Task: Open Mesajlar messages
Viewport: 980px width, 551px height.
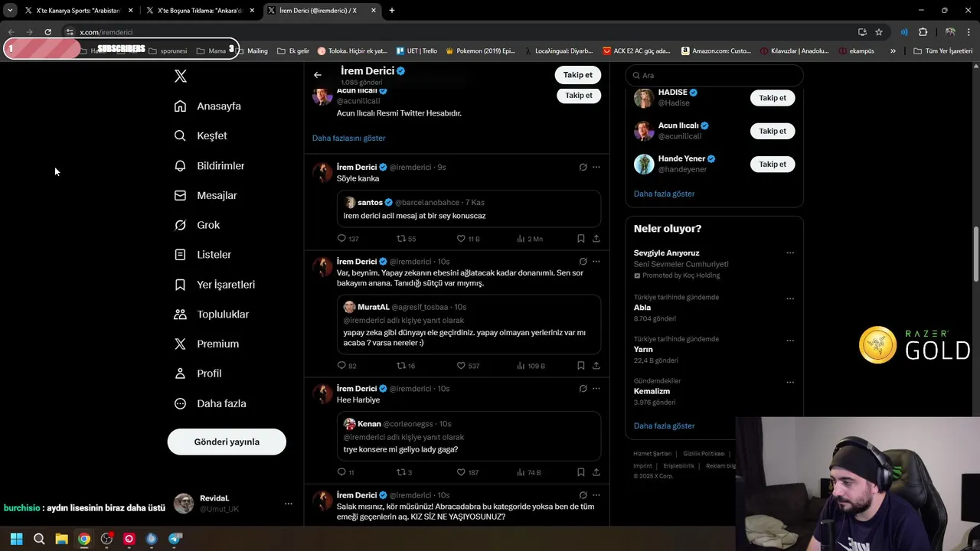Action: coord(205,195)
